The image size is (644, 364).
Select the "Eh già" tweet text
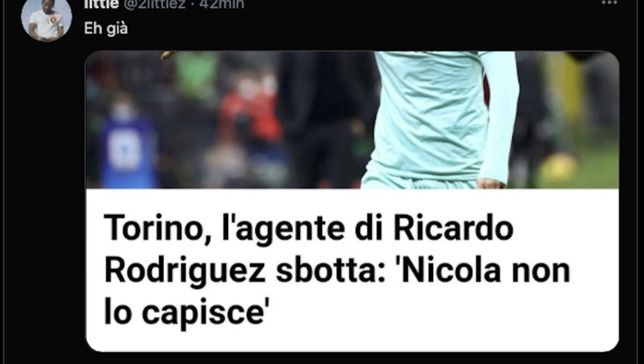coord(106,29)
